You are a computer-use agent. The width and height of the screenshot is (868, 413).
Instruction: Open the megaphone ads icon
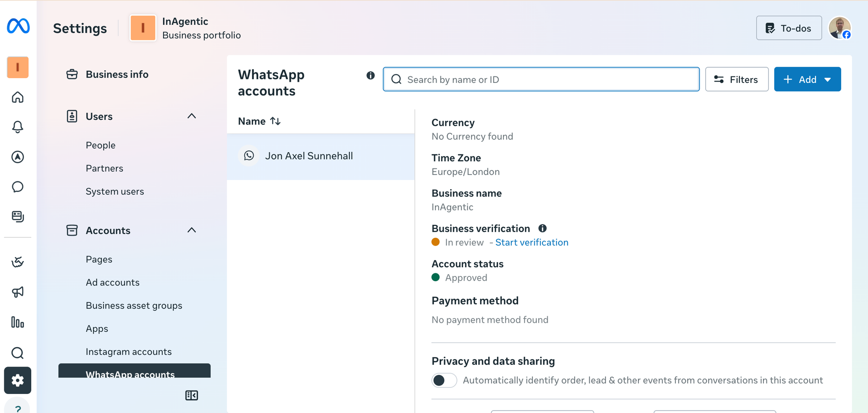(x=18, y=292)
